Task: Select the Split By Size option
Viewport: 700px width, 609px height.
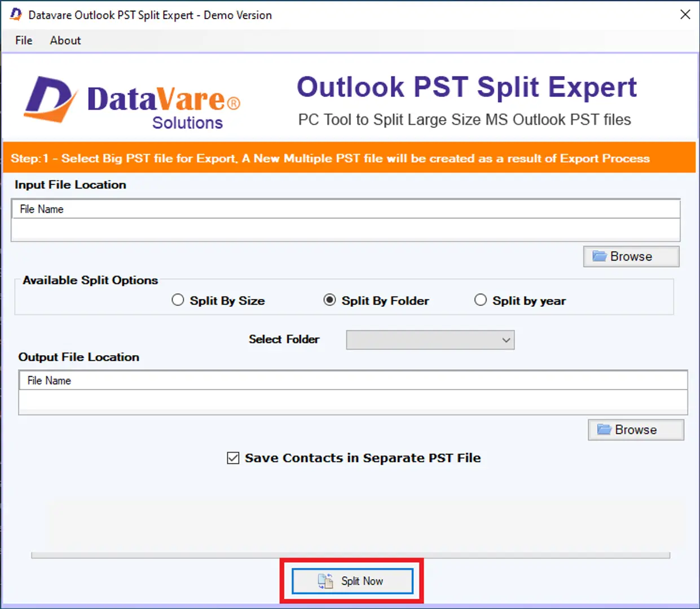Action: coord(178,300)
